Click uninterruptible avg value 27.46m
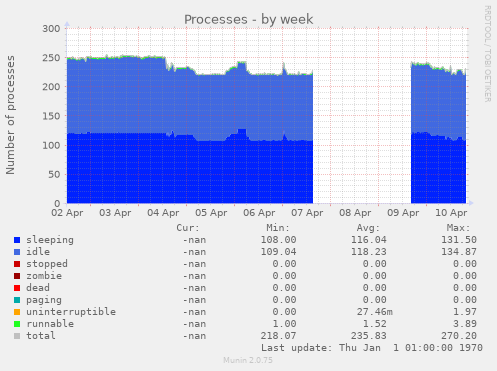This screenshot has width=497, height=371. (375, 312)
